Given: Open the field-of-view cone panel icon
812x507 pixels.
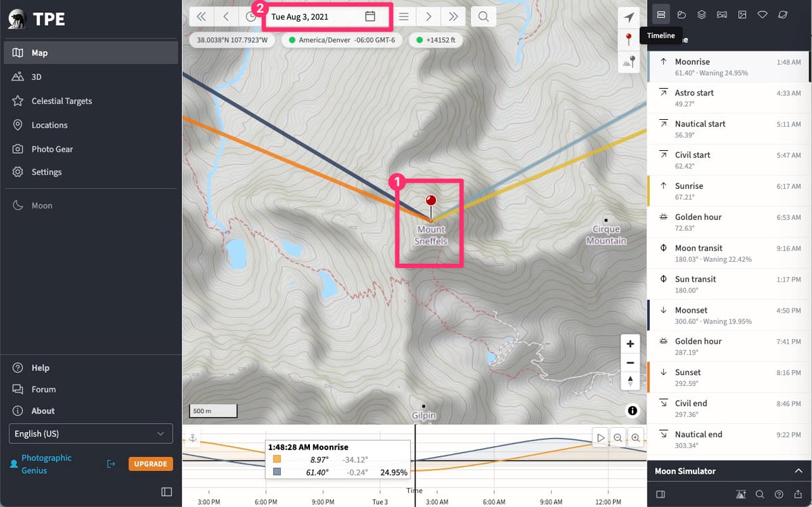Looking at the screenshot, I should pos(763,14).
